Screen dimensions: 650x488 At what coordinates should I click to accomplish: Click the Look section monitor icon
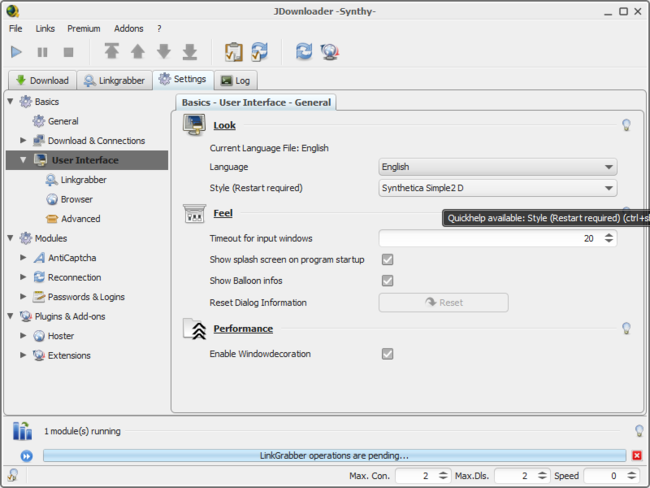click(194, 125)
